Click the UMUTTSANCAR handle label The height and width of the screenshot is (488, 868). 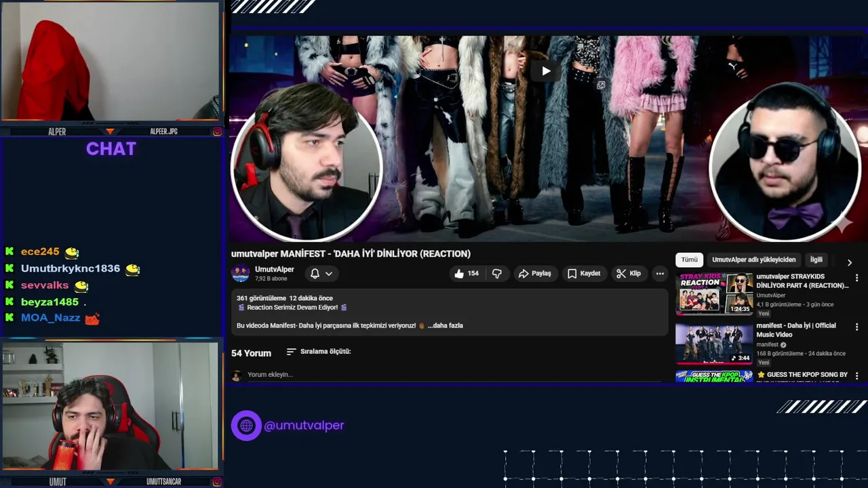click(163, 482)
